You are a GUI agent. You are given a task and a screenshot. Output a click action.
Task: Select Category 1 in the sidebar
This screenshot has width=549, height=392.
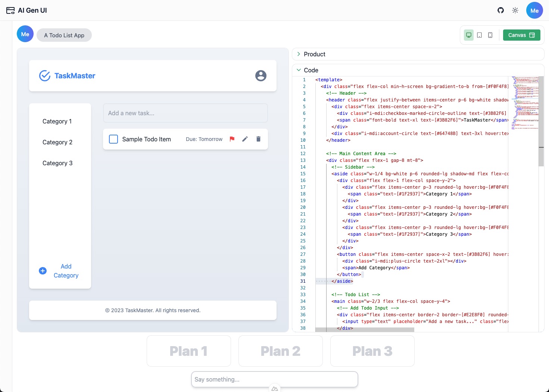coord(57,121)
